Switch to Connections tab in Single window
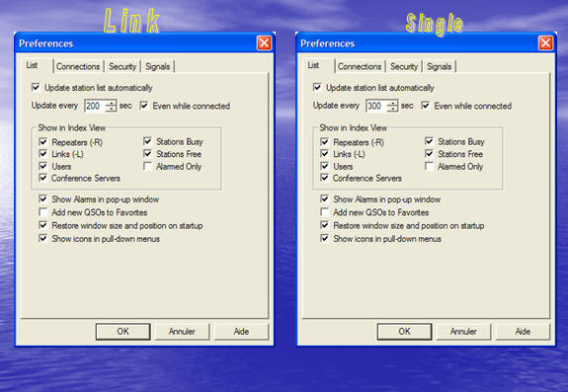The height and width of the screenshot is (392, 568). (x=360, y=66)
